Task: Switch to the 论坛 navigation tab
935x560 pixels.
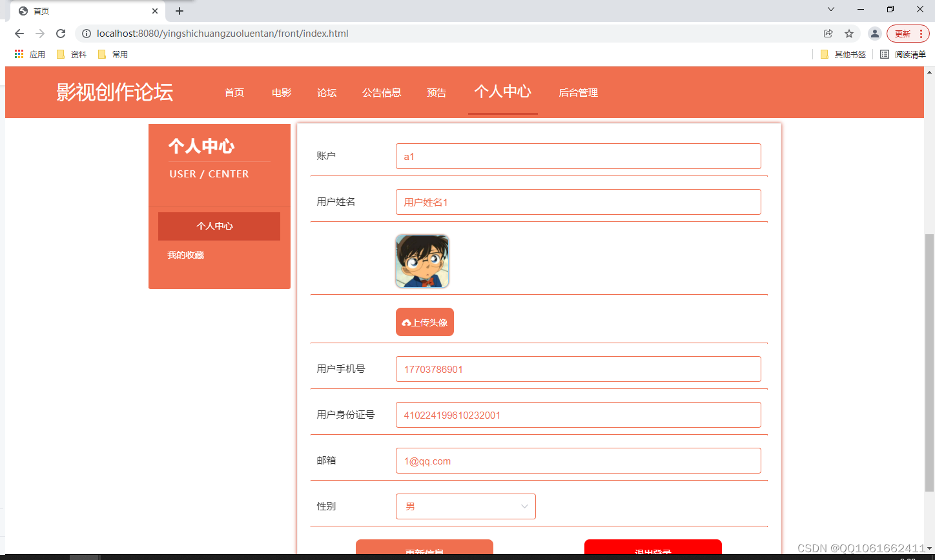Action: click(327, 92)
